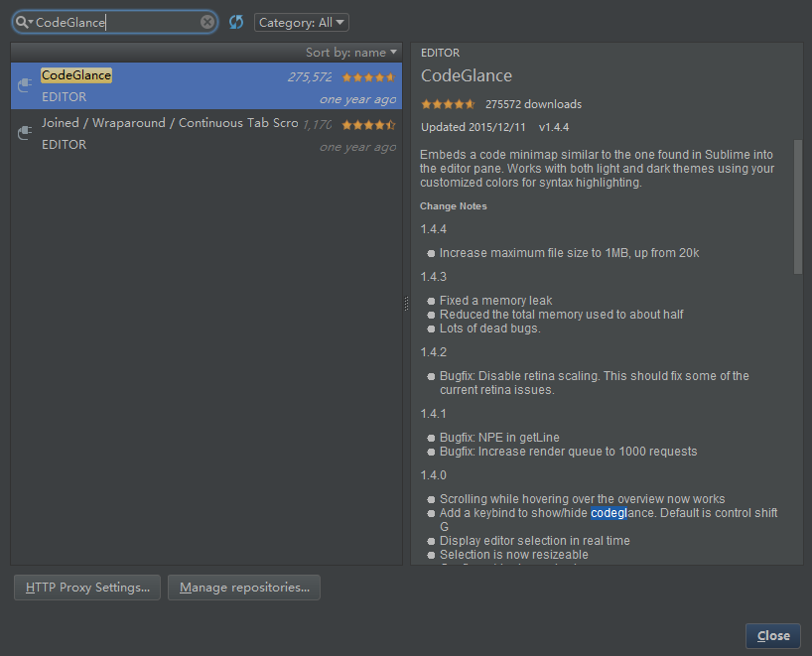The width and height of the screenshot is (812, 656).
Task: Click 'Lots of dead bugs.' note
Action: pos(490,328)
